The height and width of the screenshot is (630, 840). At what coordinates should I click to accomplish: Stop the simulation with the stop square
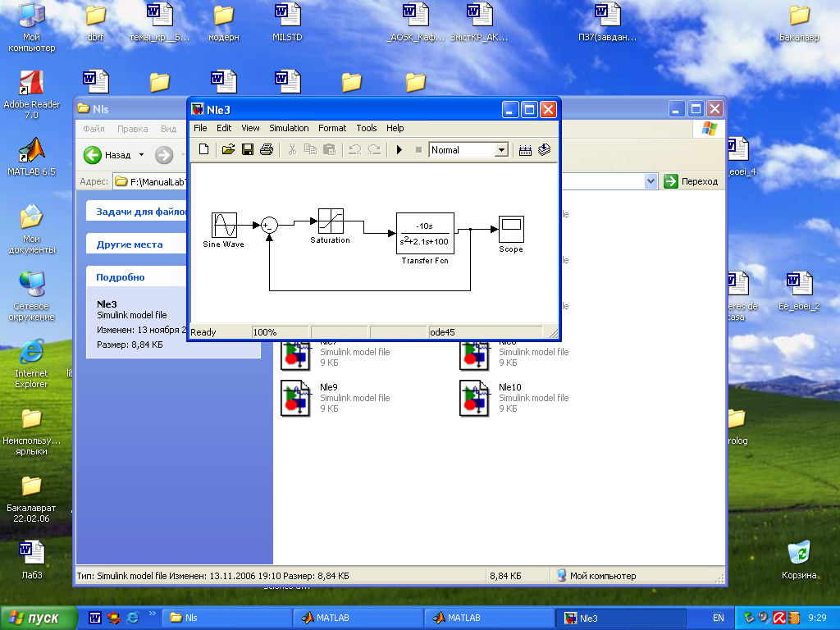[418, 149]
